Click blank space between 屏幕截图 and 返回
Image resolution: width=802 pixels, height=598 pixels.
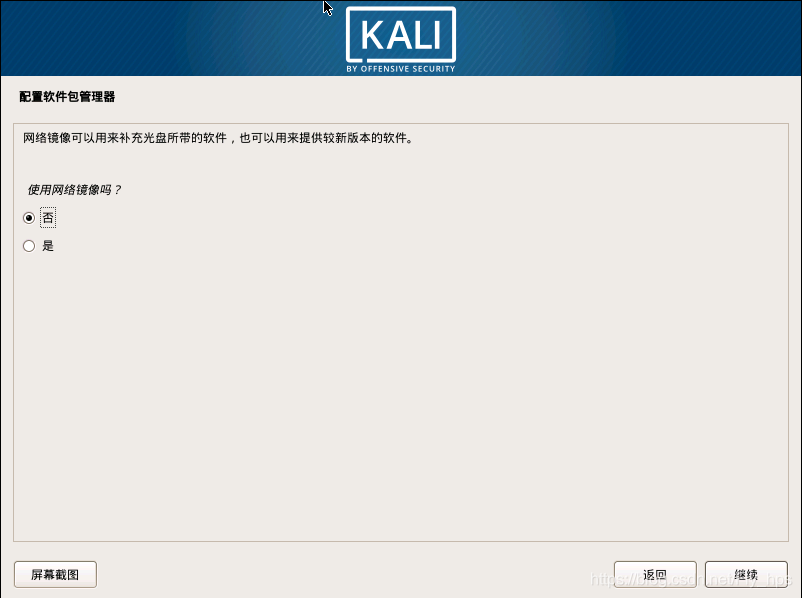point(355,574)
